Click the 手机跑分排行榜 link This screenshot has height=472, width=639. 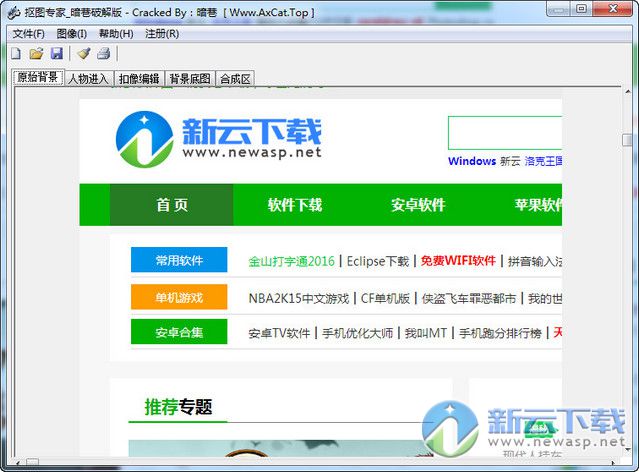tap(500, 333)
